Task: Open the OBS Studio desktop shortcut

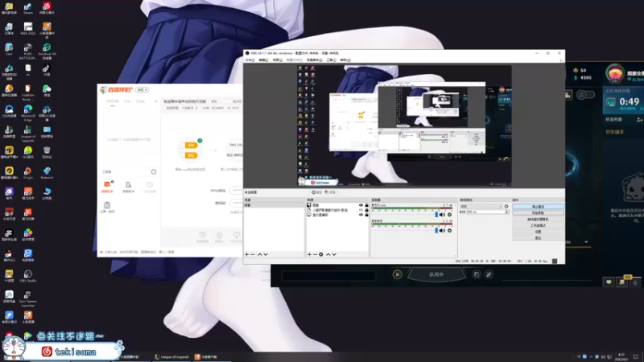Action: [28, 276]
